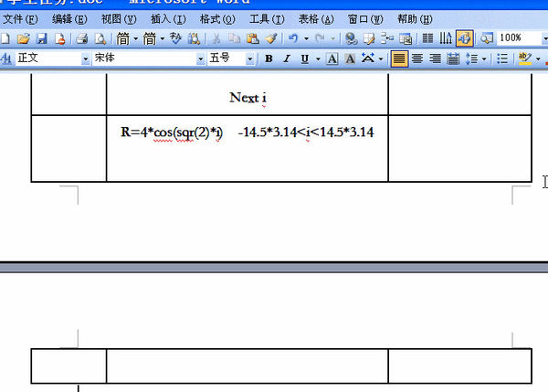This screenshot has width=548, height=392.
Task: Click the second 简 conversion button
Action: 150,38
